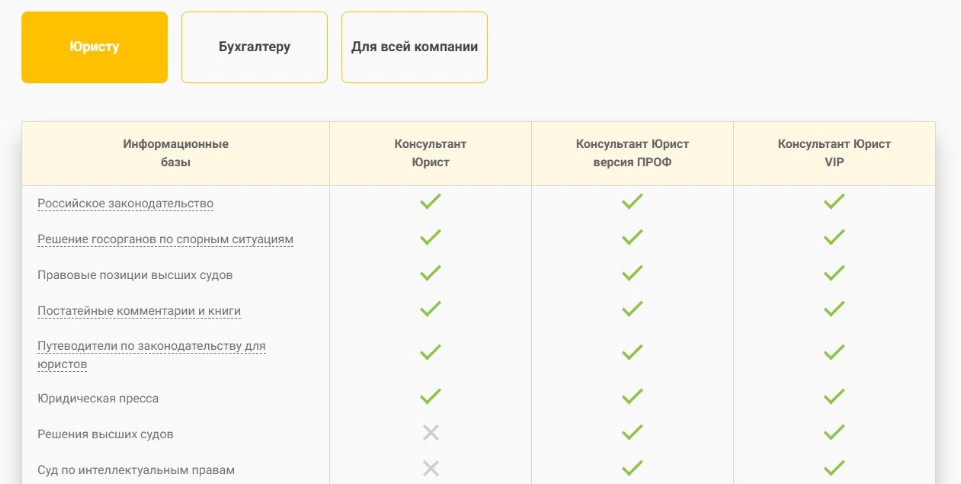
Task: Click VIP checkmark for Юридическая пресса row
Action: (x=834, y=397)
